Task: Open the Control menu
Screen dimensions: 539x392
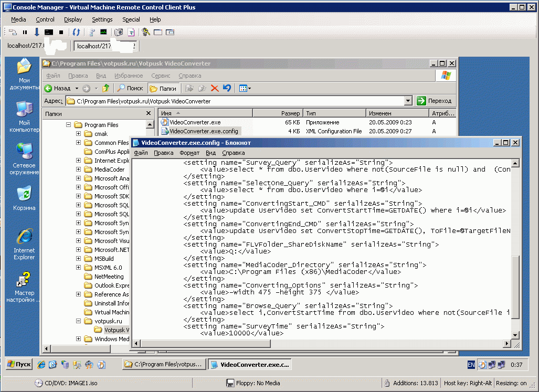Action: [x=45, y=19]
